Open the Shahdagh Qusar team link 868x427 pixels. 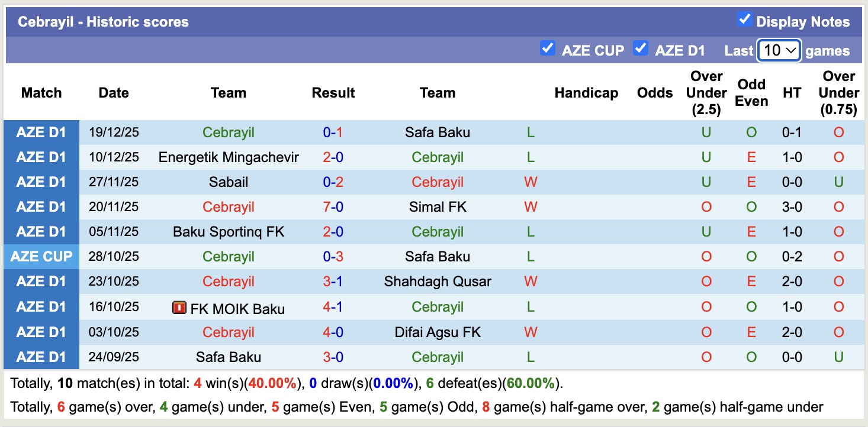pyautogui.click(x=438, y=282)
